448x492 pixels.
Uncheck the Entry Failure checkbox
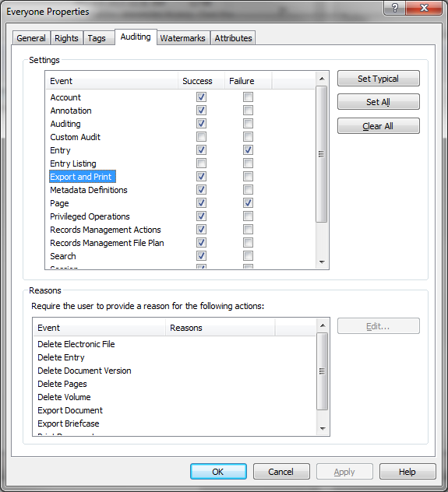248,150
